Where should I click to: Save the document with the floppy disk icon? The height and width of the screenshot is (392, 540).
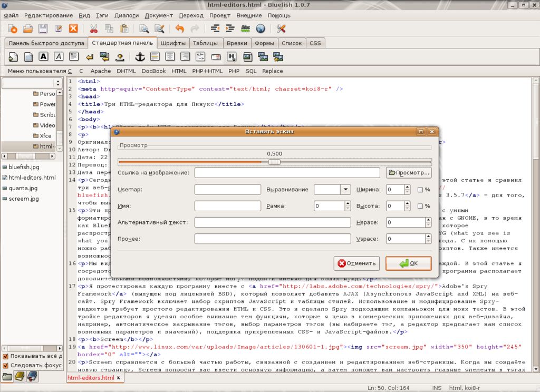click(x=43, y=28)
